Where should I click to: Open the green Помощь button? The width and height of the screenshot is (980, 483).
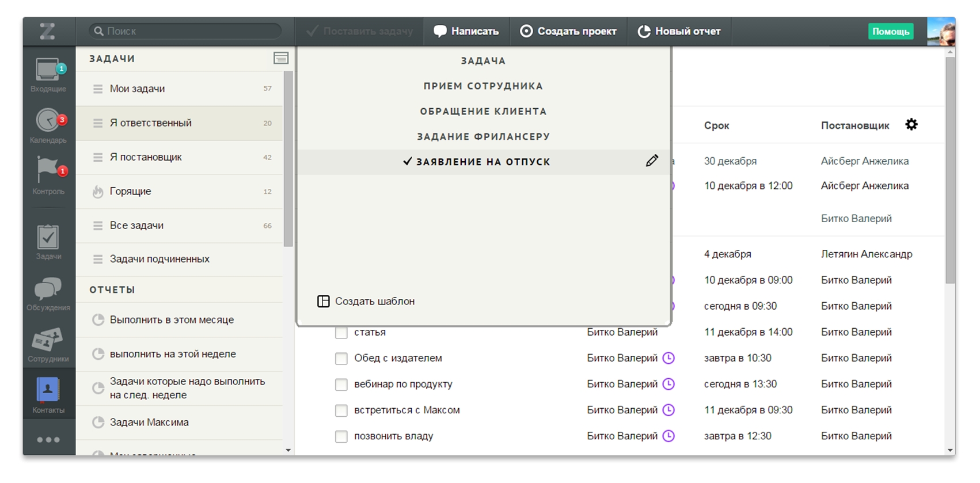pyautogui.click(x=891, y=31)
